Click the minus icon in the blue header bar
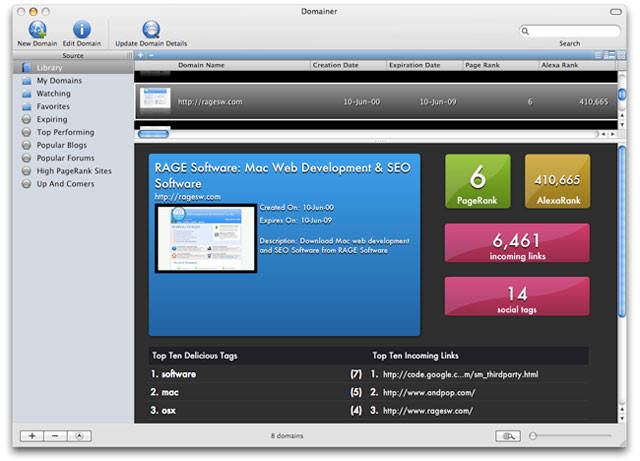This screenshot has width=640, height=461. (x=151, y=55)
